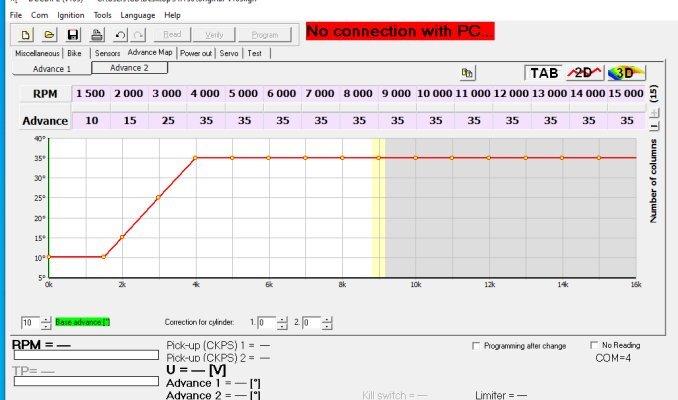Click the RPM progress bar
The image size is (678, 400).
86,355
